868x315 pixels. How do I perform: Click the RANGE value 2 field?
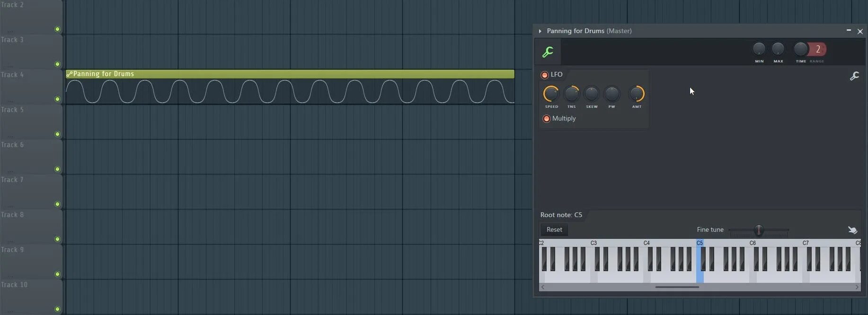tap(818, 49)
